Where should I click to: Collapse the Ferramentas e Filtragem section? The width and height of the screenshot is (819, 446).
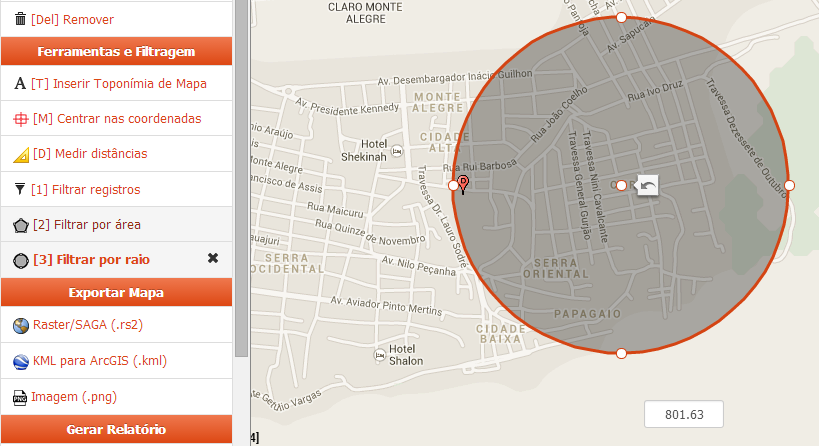click(x=116, y=51)
